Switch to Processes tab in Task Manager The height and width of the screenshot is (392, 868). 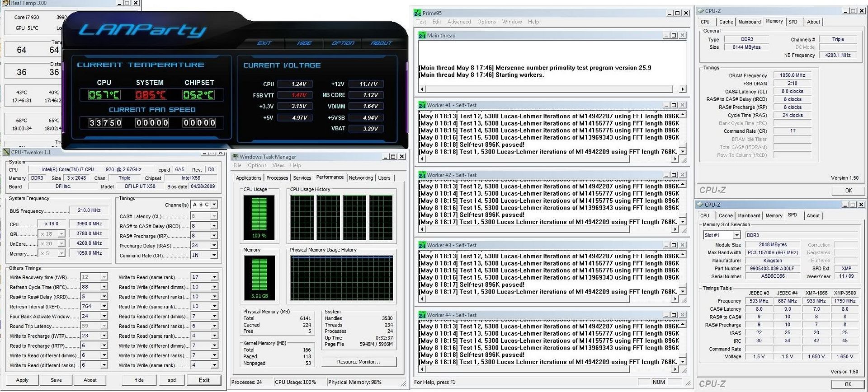[x=277, y=178]
